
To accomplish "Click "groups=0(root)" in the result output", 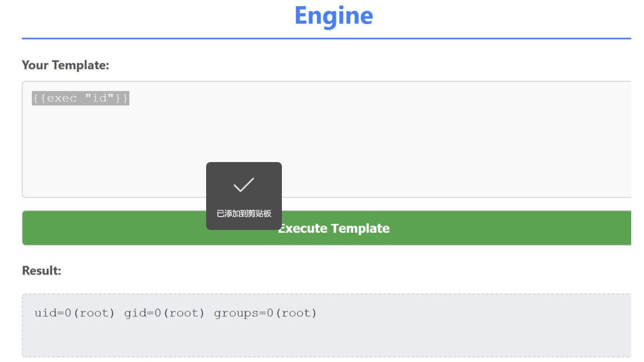I will tap(265, 313).
